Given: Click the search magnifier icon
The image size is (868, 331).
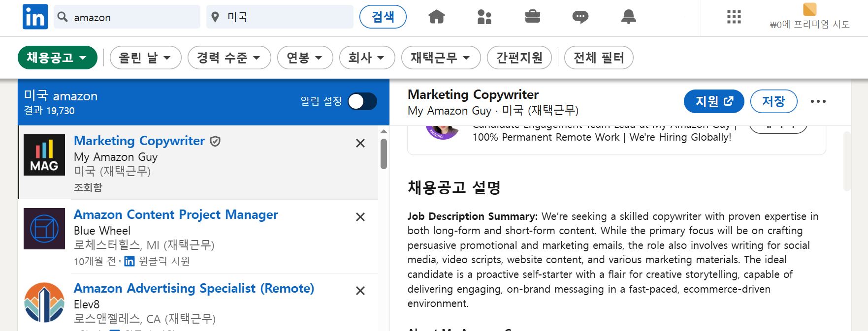Looking at the screenshot, I should coord(63,17).
